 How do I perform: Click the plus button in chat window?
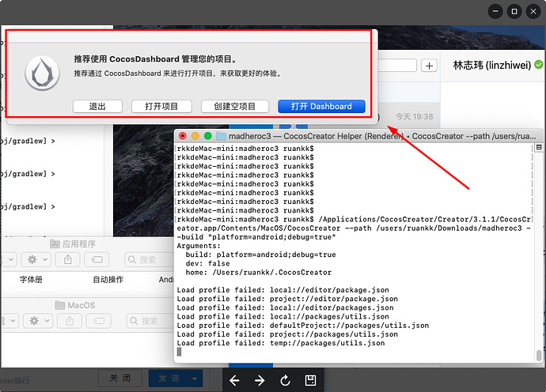pyautogui.click(x=430, y=66)
